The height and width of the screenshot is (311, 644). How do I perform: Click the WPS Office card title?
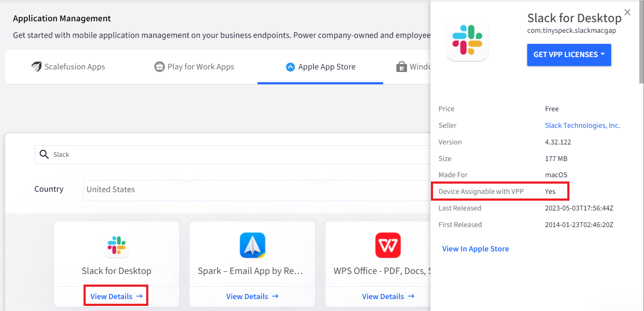[x=381, y=271]
